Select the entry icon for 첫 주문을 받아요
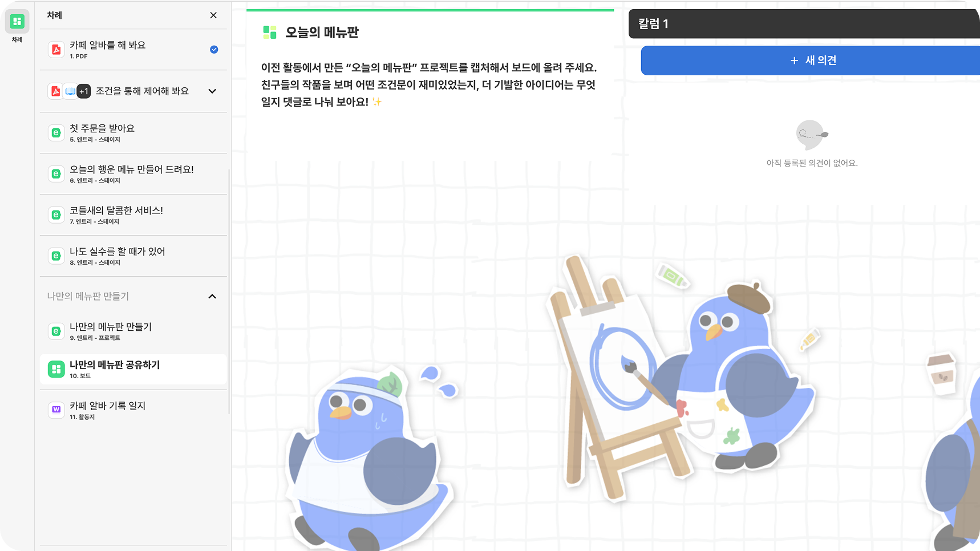Viewport: 980px width, 551px height. tap(56, 133)
